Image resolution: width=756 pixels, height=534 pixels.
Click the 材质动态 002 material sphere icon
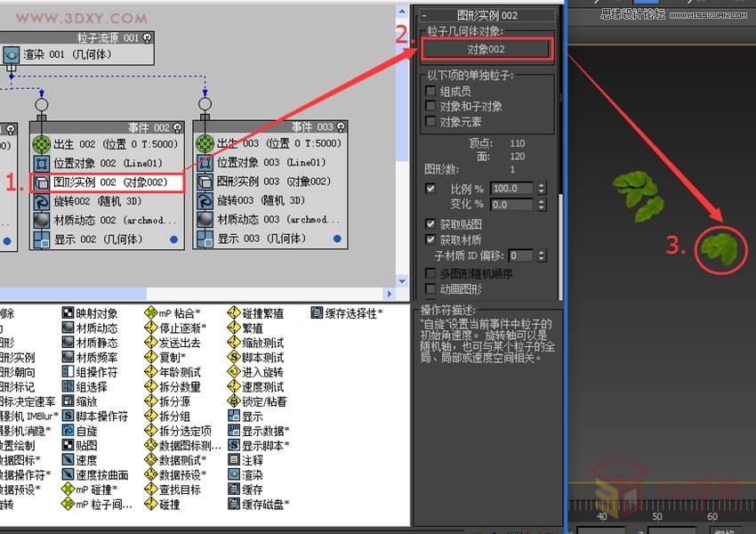(x=41, y=220)
